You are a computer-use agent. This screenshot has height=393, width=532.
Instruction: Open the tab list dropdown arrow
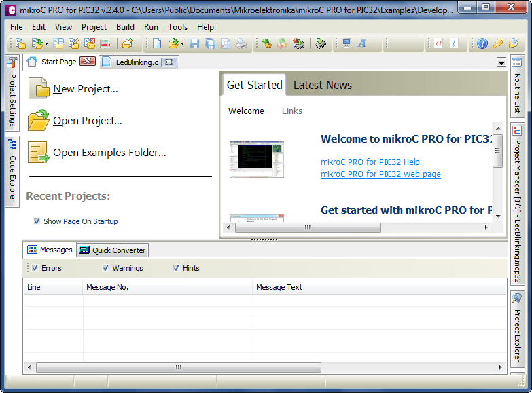(501, 62)
